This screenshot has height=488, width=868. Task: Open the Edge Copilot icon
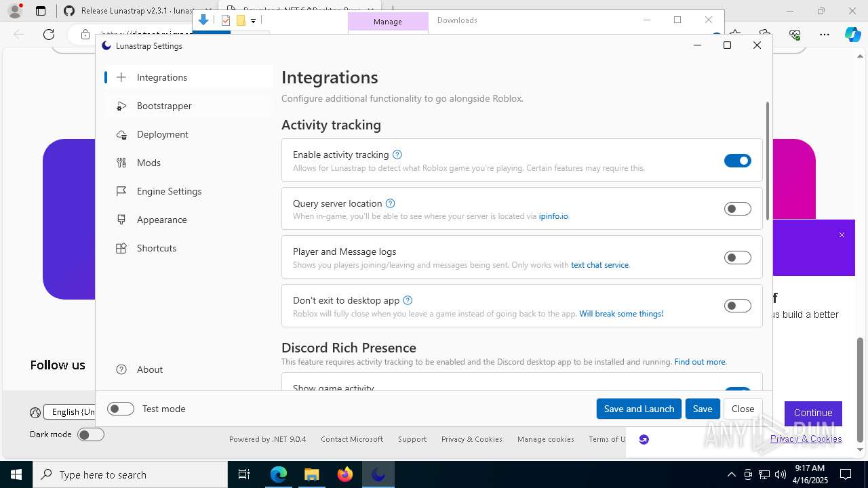[852, 35]
